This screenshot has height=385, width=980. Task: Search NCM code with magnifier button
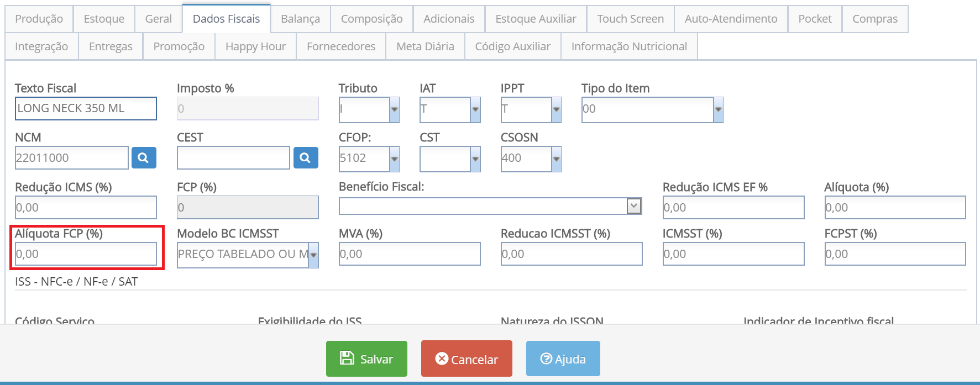point(144,158)
